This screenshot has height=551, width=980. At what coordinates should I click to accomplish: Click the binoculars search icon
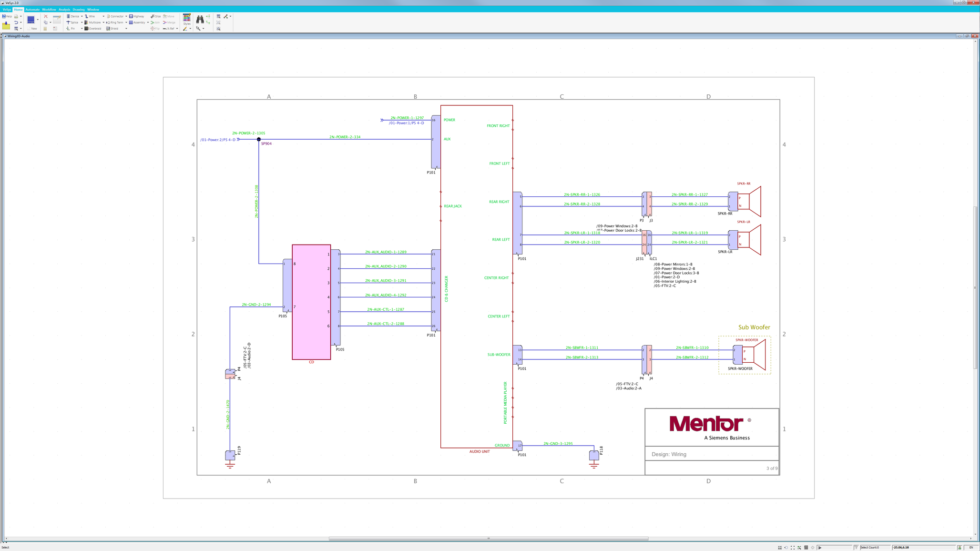pyautogui.click(x=201, y=20)
